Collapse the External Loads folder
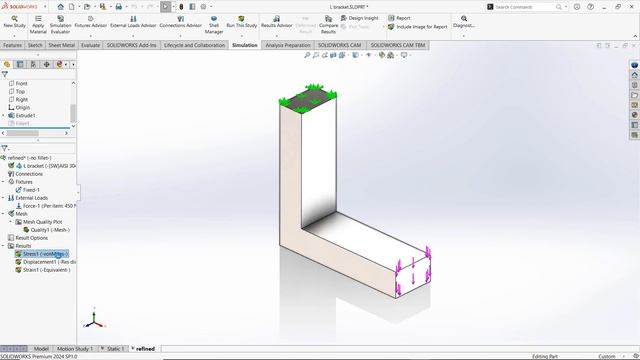 point(3,198)
